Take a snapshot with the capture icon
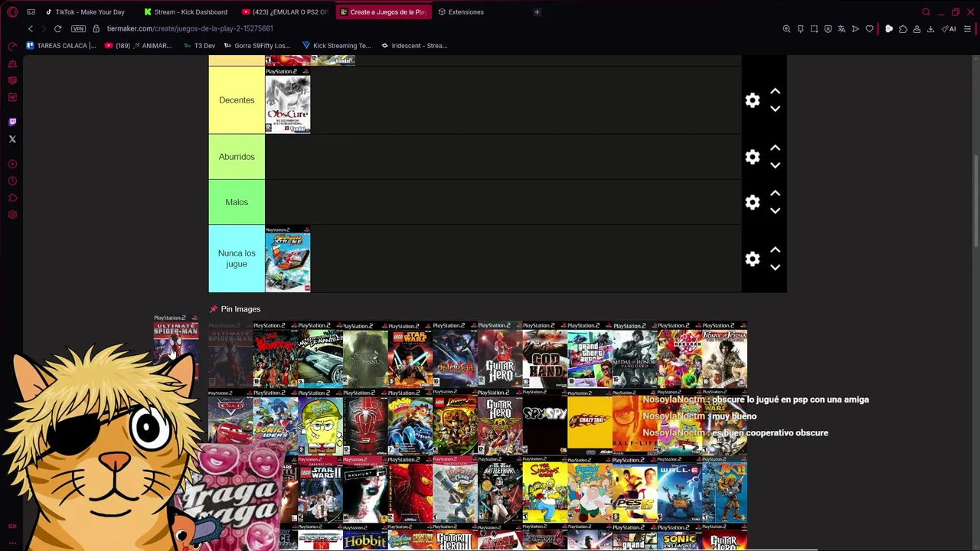Image resolution: width=980 pixels, height=551 pixels. tap(814, 29)
